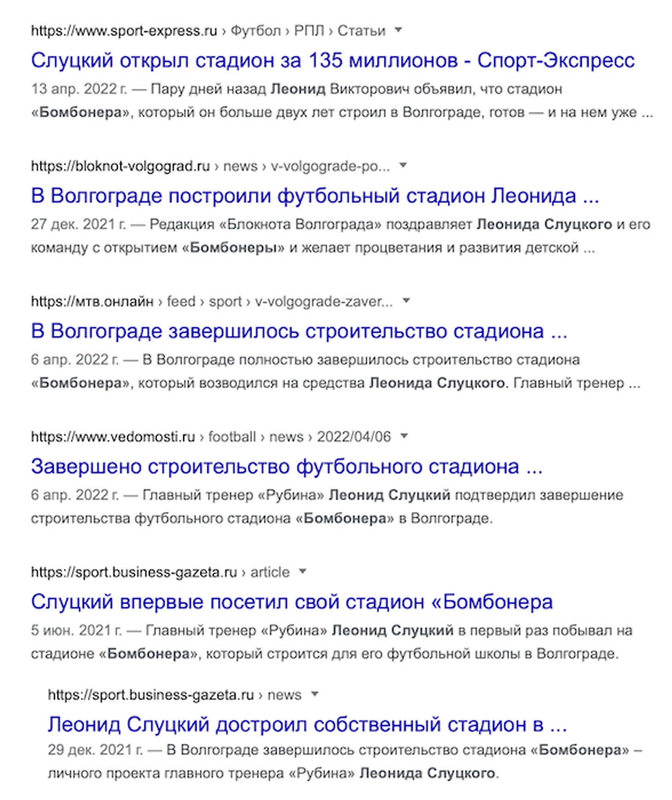Open 'Завершено строительство футбольного стадиона' result
Image resolution: width=672 pixels, height=800 pixels.
[287, 466]
